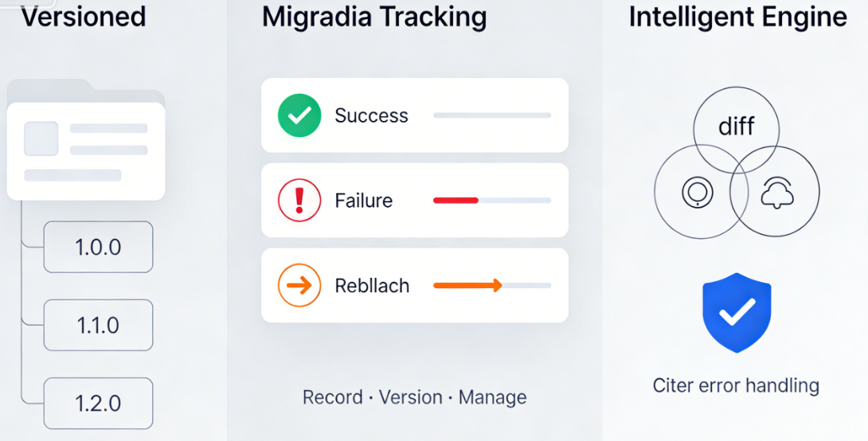Select the diff circle in the diagram

(736, 125)
